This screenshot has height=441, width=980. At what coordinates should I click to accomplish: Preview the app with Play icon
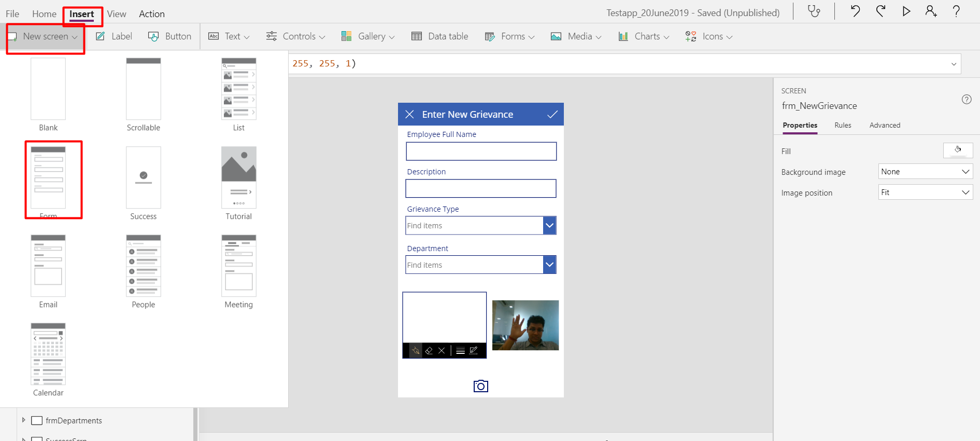(906, 11)
